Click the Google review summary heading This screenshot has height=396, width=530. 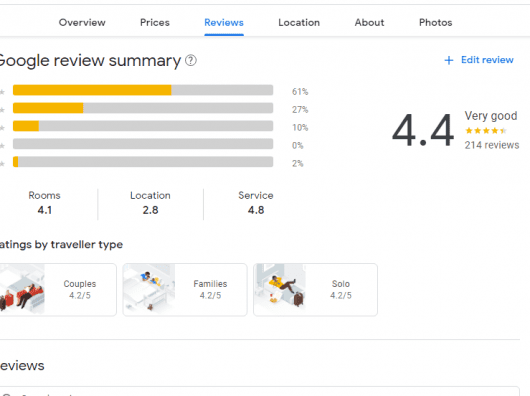90,61
